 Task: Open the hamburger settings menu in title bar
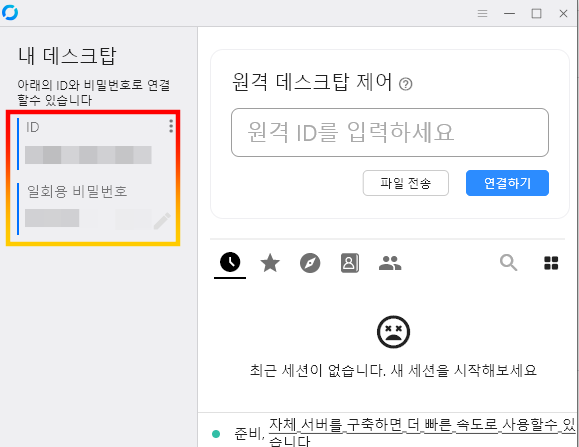click(482, 14)
